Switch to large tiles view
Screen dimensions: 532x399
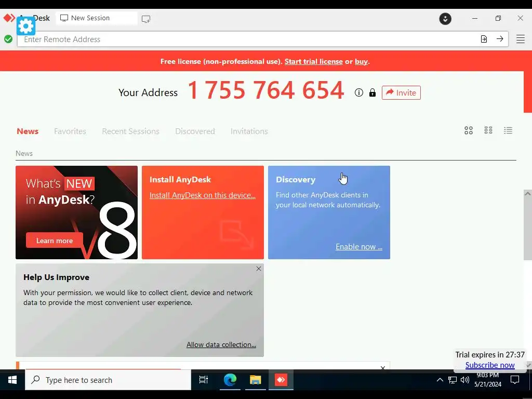click(469, 130)
